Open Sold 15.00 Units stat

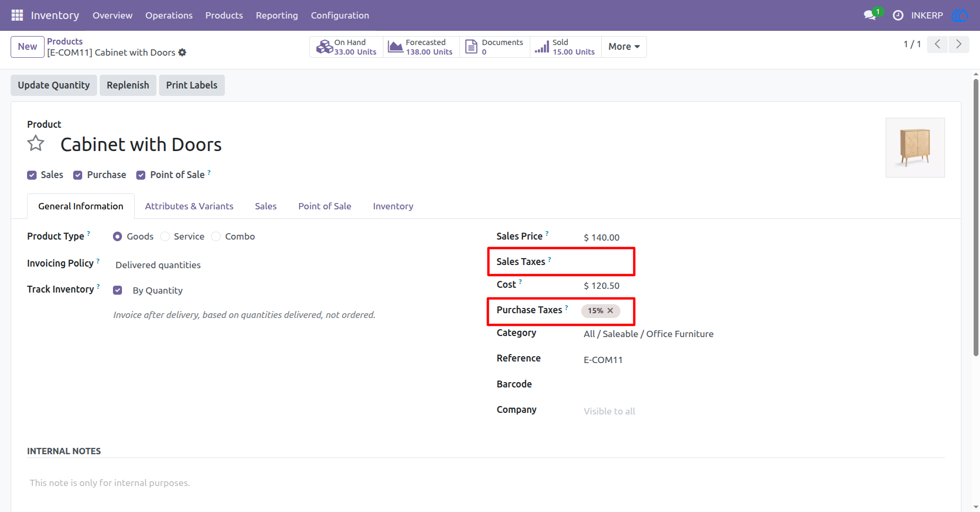click(566, 47)
